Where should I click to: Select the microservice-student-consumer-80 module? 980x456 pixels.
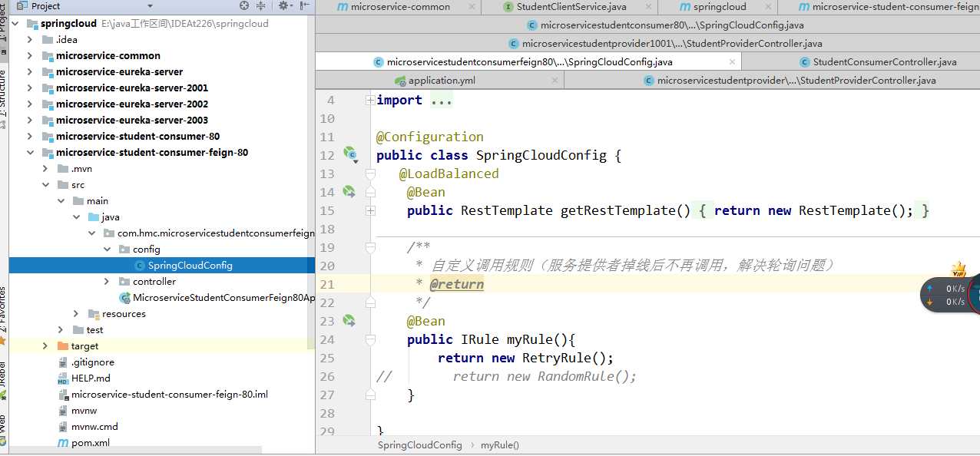pos(131,137)
